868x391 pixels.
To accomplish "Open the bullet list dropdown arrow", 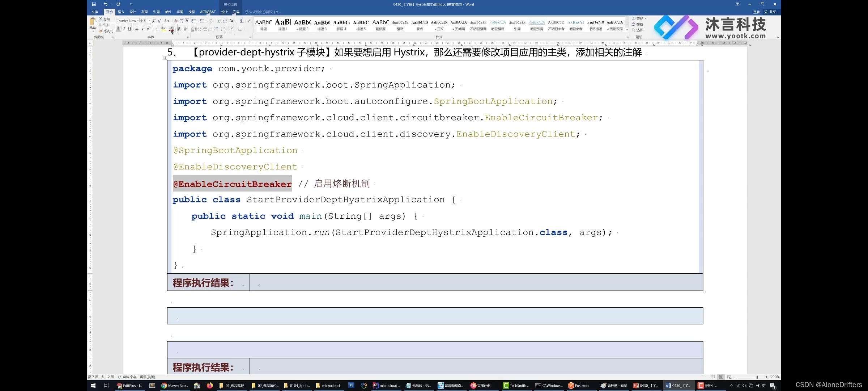I will [198, 21].
